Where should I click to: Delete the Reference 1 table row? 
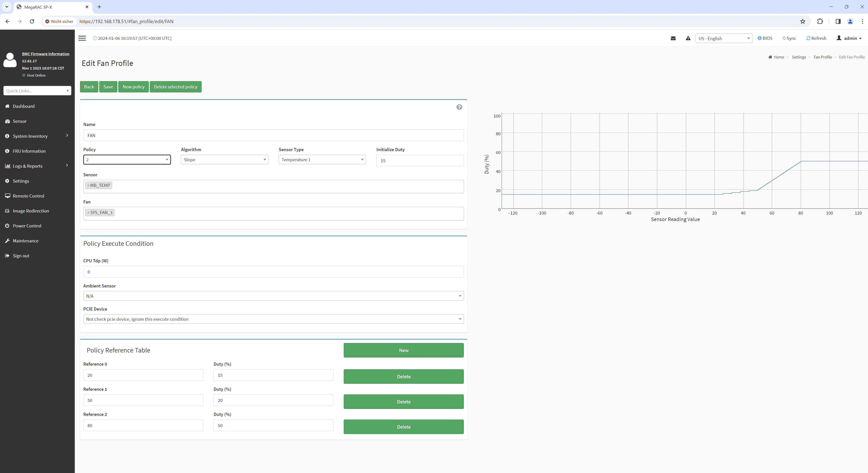[403, 402]
